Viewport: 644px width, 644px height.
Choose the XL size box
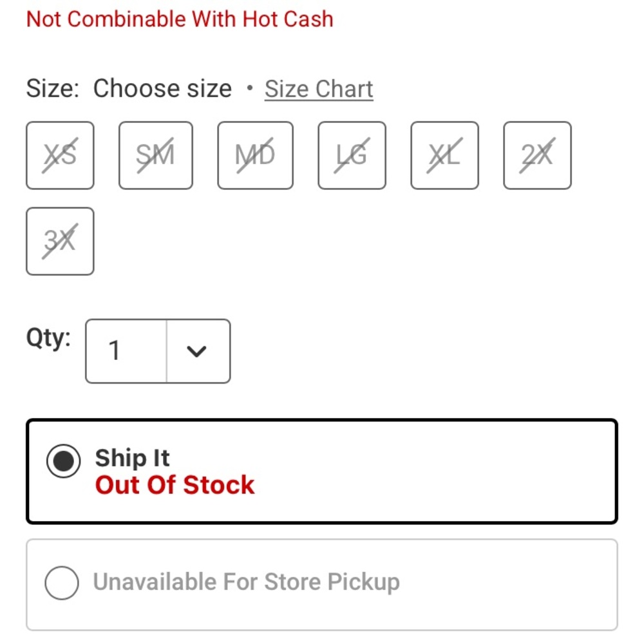[444, 155]
